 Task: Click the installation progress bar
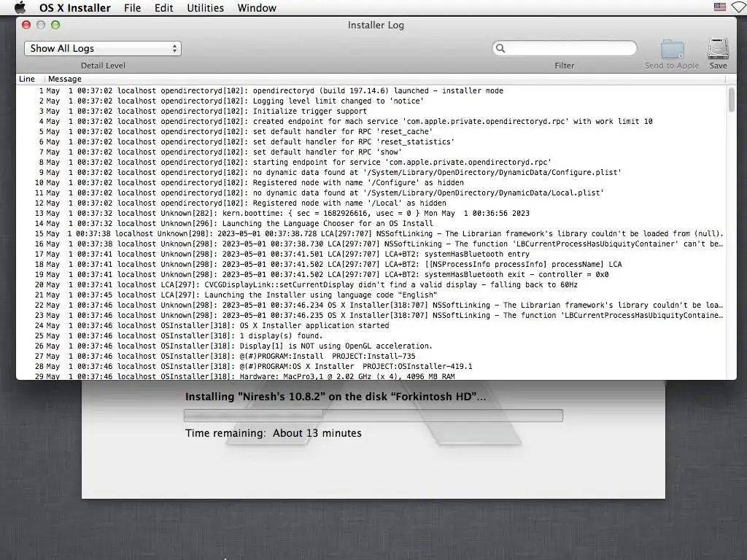[x=373, y=415]
